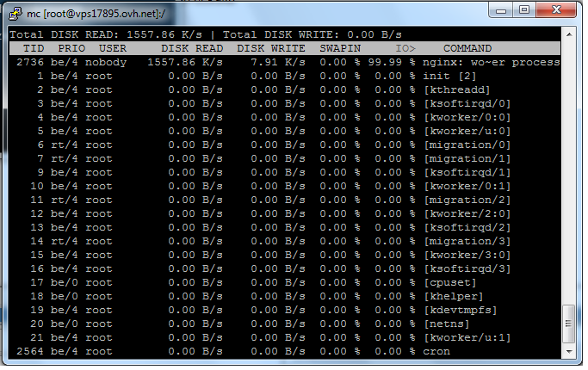Select the [kthreadd] command
The width and height of the screenshot is (588, 370).
coord(457,90)
